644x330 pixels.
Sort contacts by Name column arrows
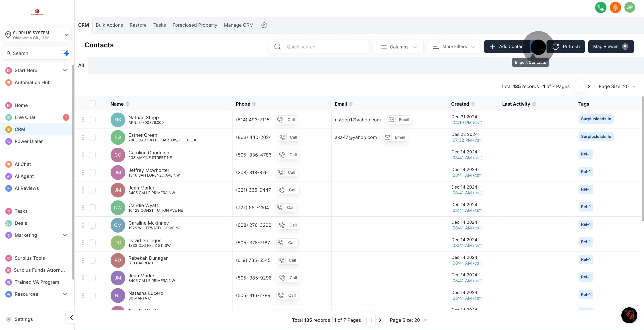(127, 104)
